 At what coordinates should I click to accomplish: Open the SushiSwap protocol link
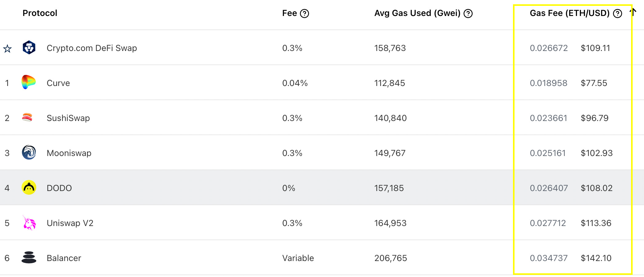point(68,118)
